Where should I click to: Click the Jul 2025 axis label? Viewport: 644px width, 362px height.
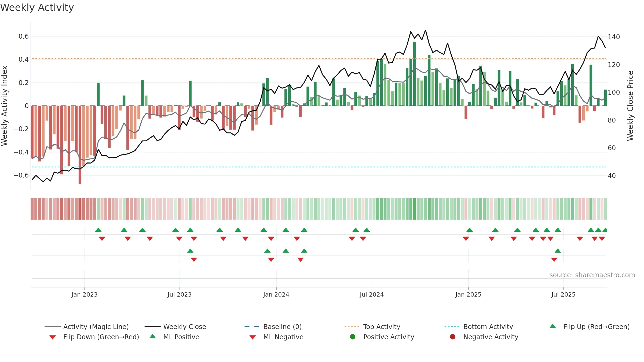563,294
